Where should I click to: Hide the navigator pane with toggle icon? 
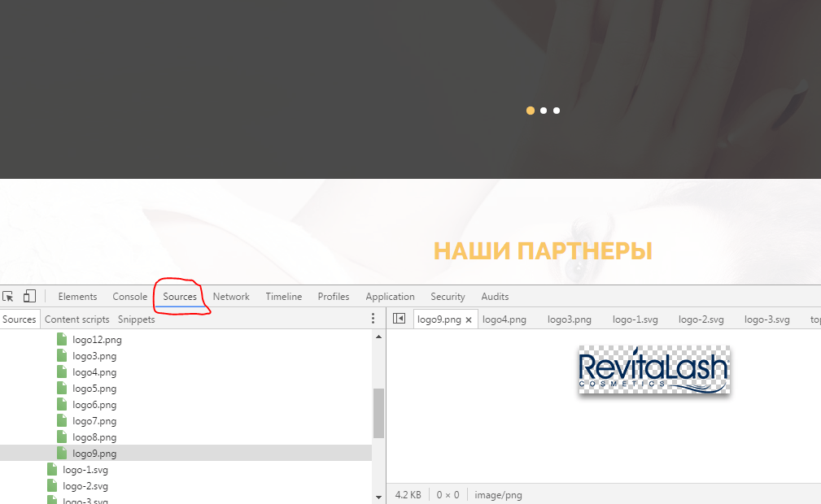coord(399,319)
